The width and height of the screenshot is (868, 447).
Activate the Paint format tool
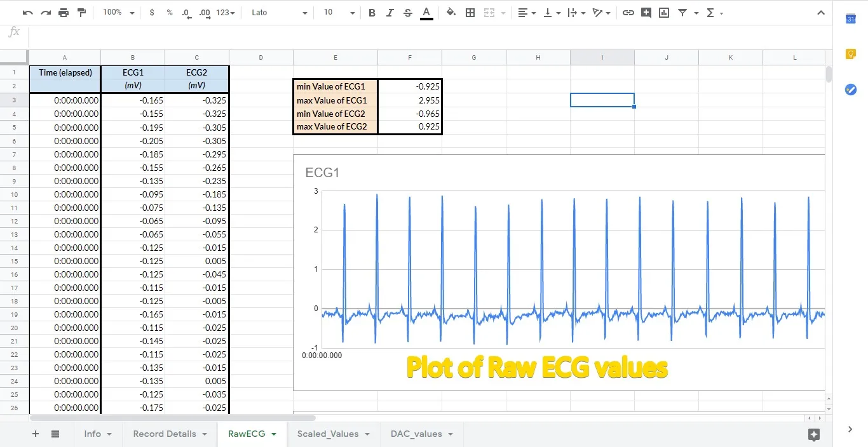click(x=81, y=13)
